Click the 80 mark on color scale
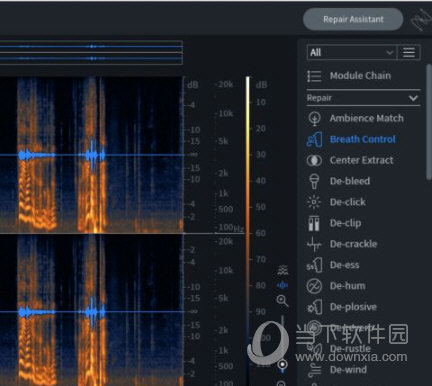This screenshot has width=432, height=386. [260, 286]
